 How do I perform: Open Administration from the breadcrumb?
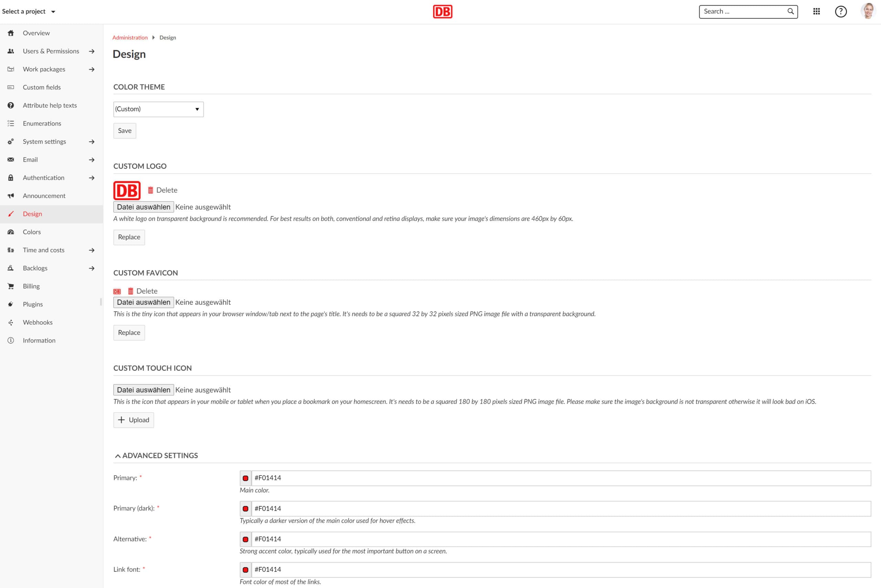click(x=130, y=37)
